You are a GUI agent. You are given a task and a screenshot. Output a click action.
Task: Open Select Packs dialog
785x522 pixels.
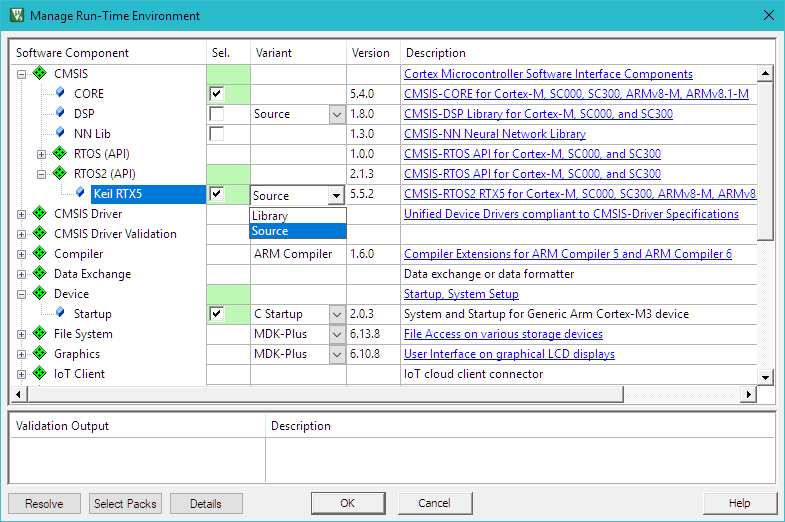pyautogui.click(x=125, y=503)
